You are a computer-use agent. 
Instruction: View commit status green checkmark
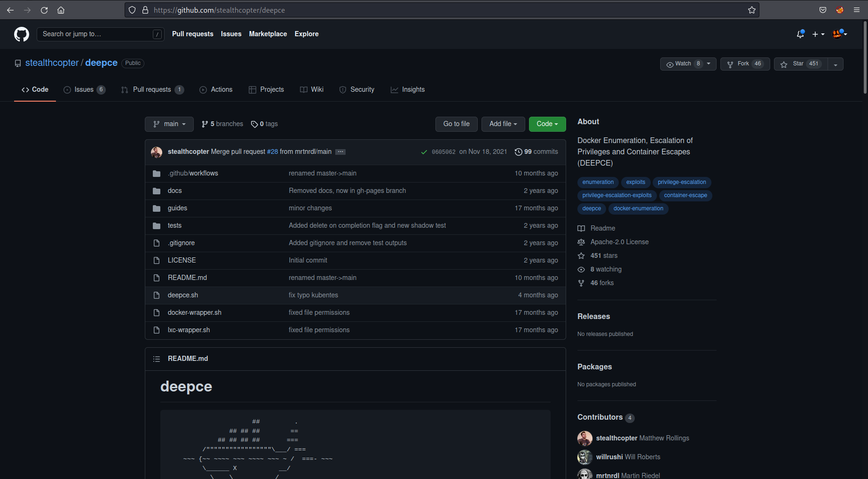click(424, 152)
